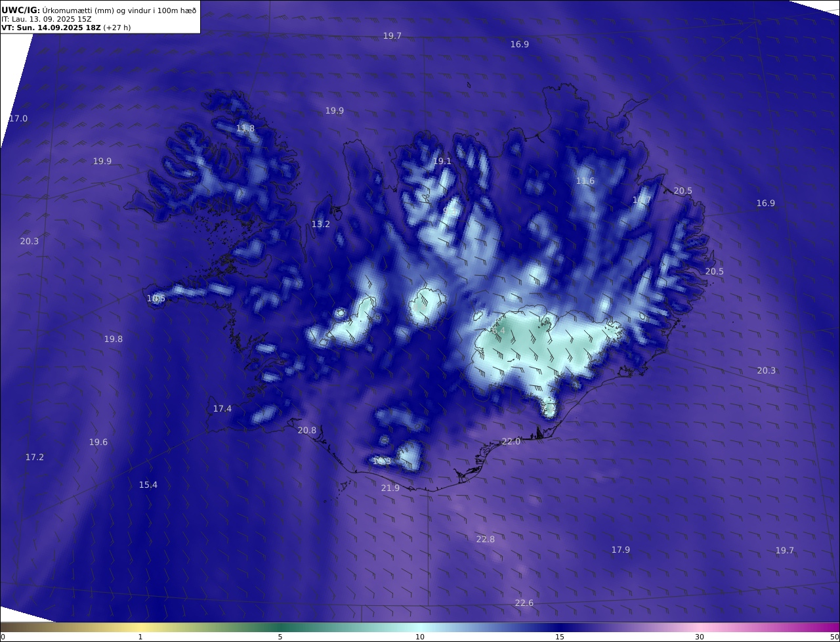Screen dimensions: 840x642
Task: Select the colour scale tick label 30
Action: coord(700,637)
